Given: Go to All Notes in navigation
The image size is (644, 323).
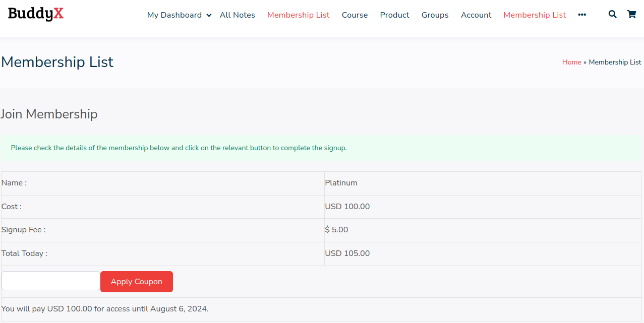Looking at the screenshot, I should click(237, 15).
